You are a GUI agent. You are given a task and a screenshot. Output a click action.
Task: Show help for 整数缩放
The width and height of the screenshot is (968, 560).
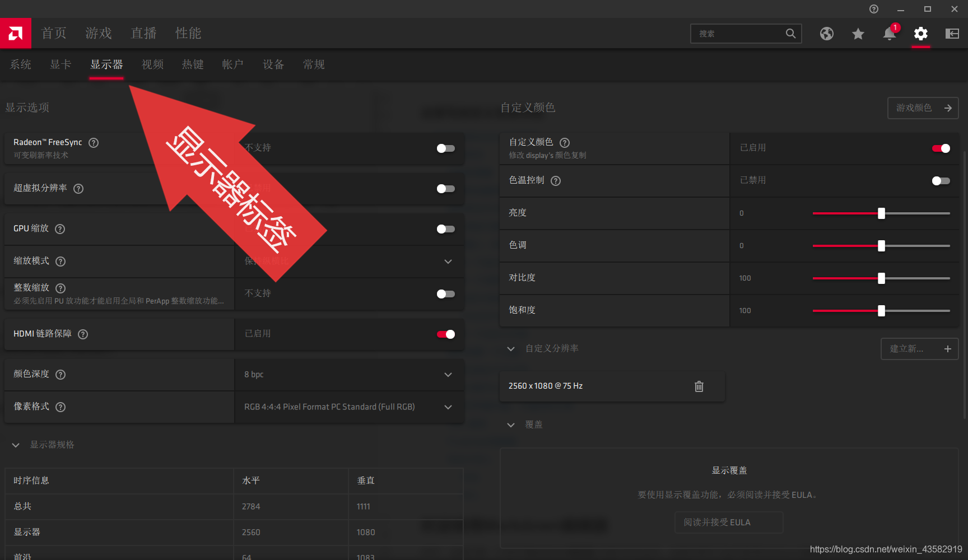[x=61, y=288]
